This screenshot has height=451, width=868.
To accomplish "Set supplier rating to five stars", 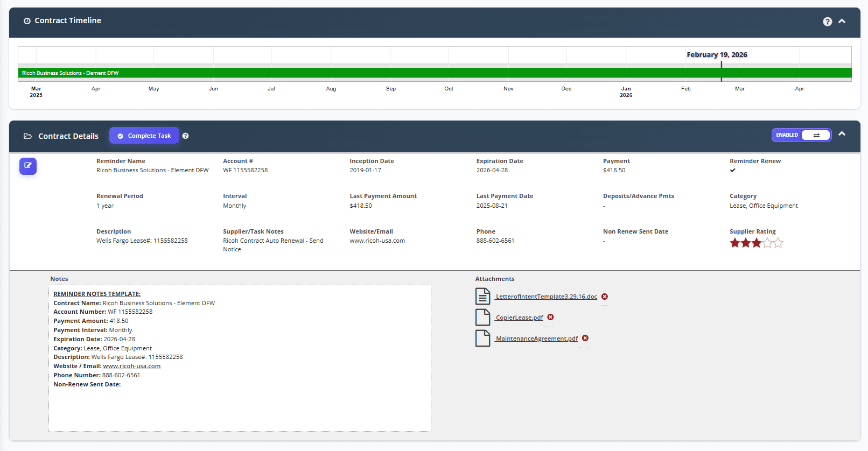I will pos(778,243).
